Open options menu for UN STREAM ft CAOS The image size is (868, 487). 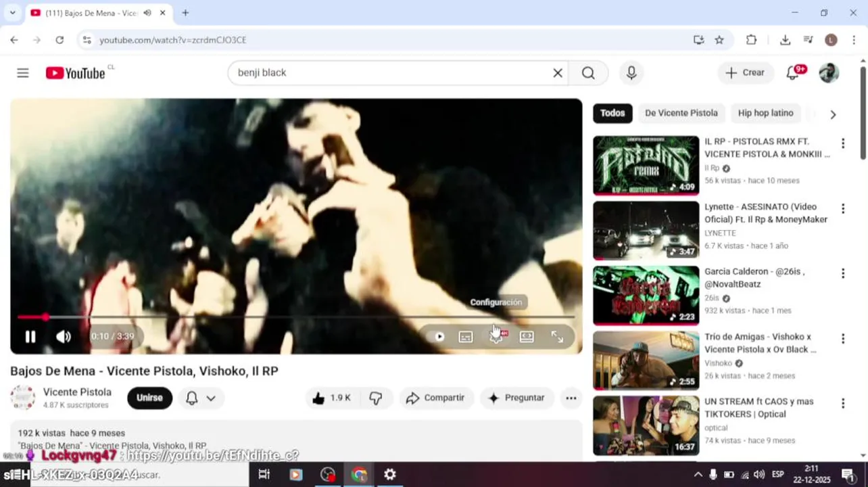[x=843, y=403]
